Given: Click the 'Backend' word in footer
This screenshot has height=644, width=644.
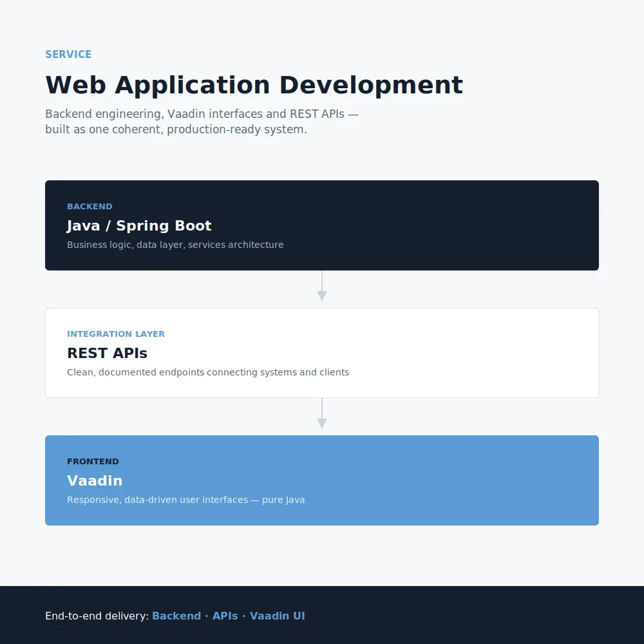Looking at the screenshot, I should (176, 616).
